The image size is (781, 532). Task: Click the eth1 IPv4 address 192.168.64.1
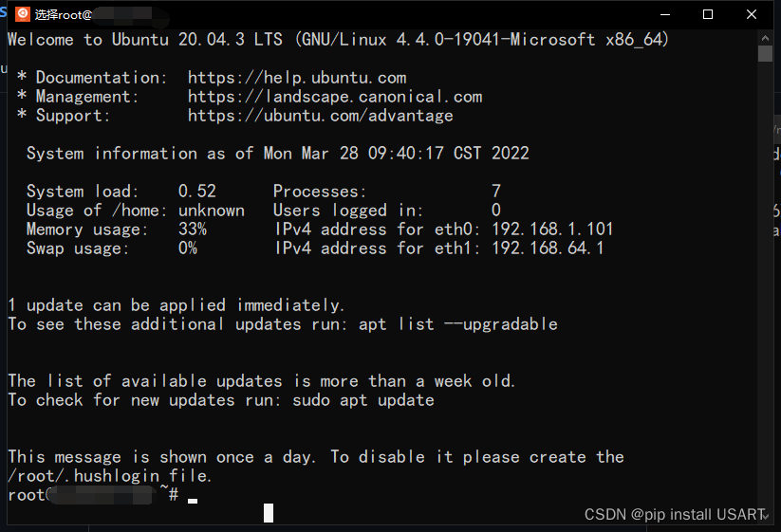(548, 248)
